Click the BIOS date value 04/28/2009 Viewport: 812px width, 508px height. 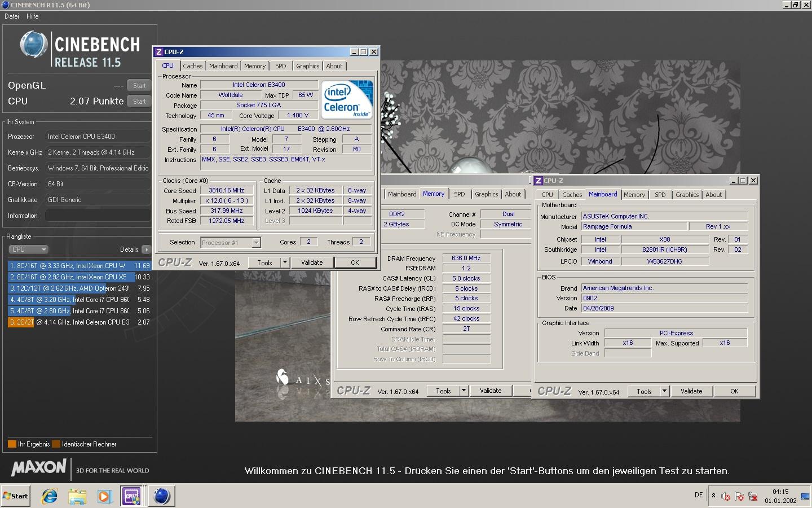coord(664,309)
